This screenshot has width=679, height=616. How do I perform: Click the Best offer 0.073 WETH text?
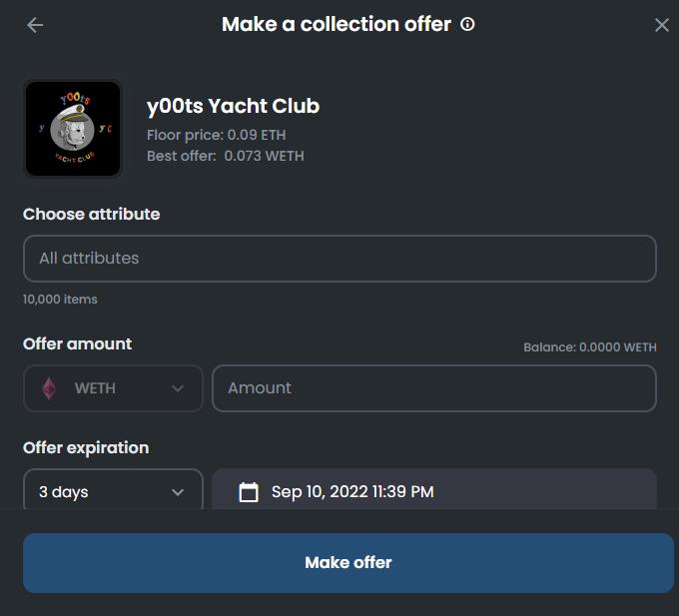pyautogui.click(x=225, y=156)
